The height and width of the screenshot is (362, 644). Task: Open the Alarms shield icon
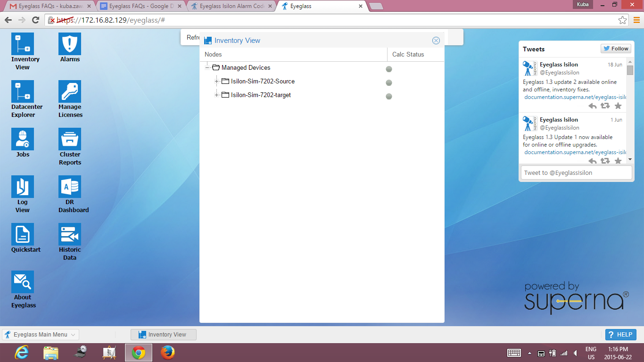(x=70, y=44)
